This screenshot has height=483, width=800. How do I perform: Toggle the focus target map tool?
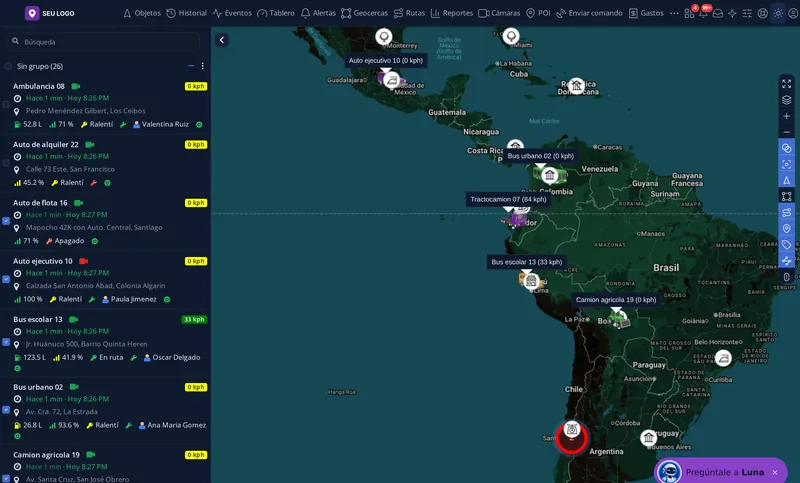click(x=786, y=164)
